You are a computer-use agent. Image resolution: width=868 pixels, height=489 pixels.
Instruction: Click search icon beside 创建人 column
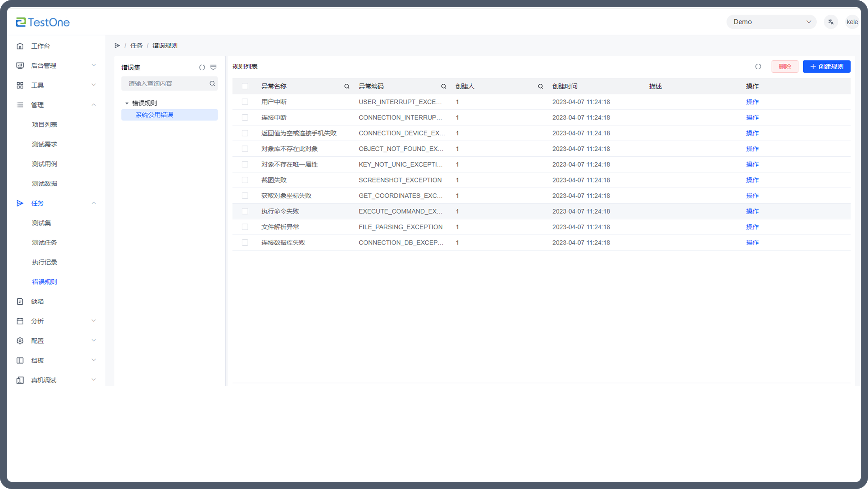coord(540,86)
